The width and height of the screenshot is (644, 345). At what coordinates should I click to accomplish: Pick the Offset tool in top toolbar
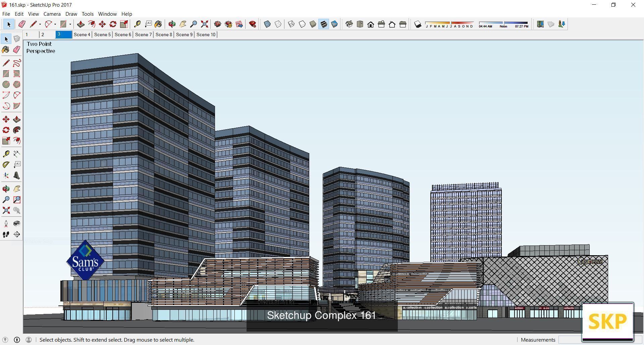(91, 24)
